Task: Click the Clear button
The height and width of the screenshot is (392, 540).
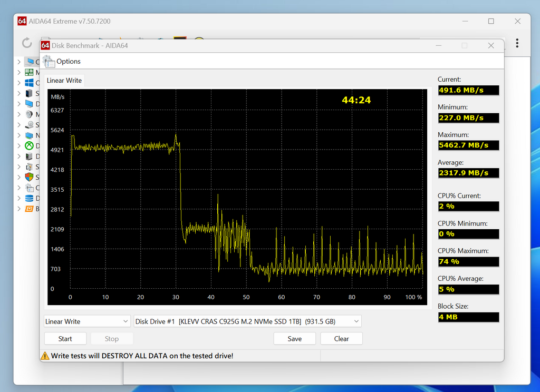Action: (x=341, y=339)
